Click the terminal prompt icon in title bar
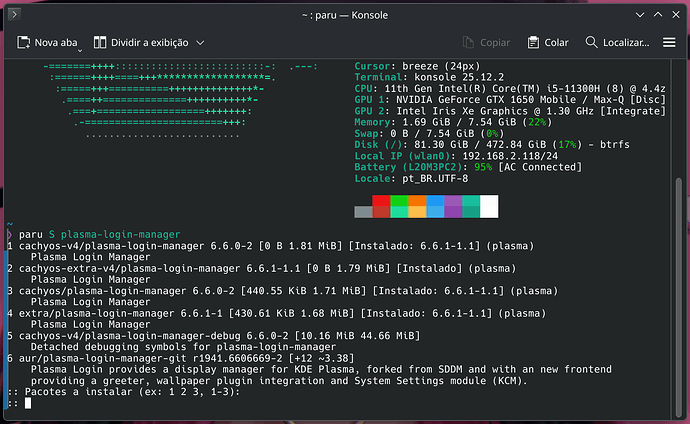Viewport: 690px width, 424px height. 14,15
